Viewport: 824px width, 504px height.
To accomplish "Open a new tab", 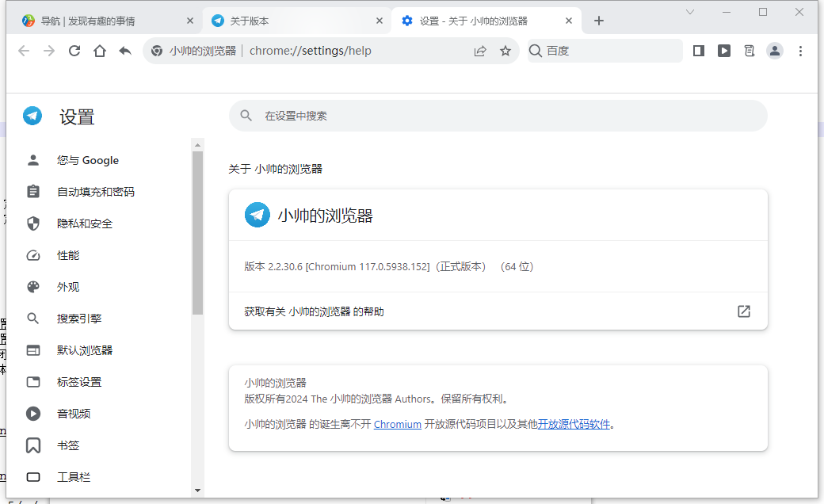I will (598, 21).
